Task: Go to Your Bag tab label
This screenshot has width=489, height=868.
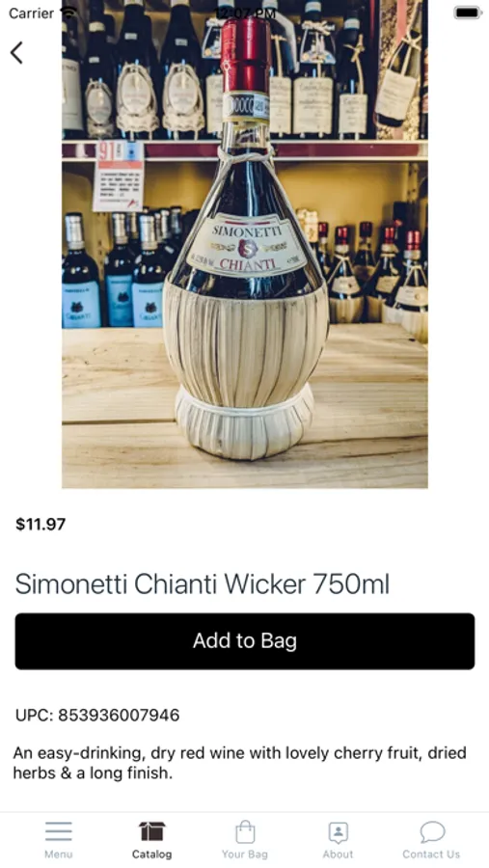Action: coord(245,854)
